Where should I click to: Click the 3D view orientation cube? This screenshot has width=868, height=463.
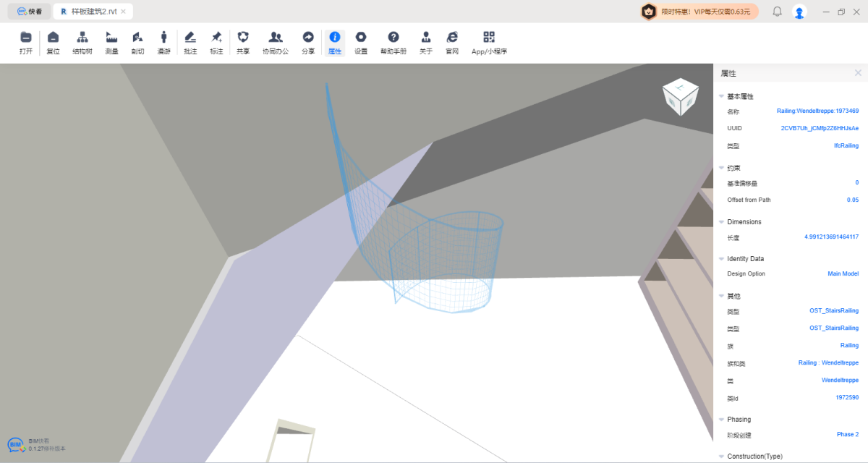point(680,96)
